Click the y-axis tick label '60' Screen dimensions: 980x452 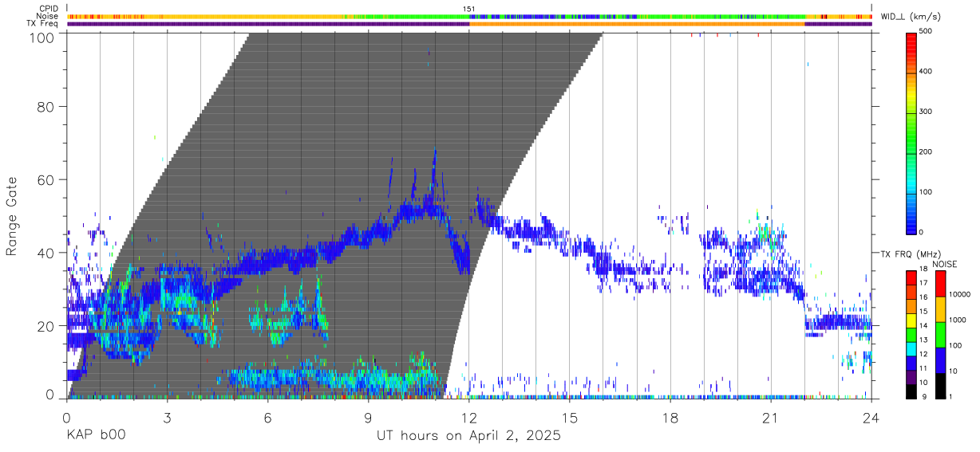(46, 179)
